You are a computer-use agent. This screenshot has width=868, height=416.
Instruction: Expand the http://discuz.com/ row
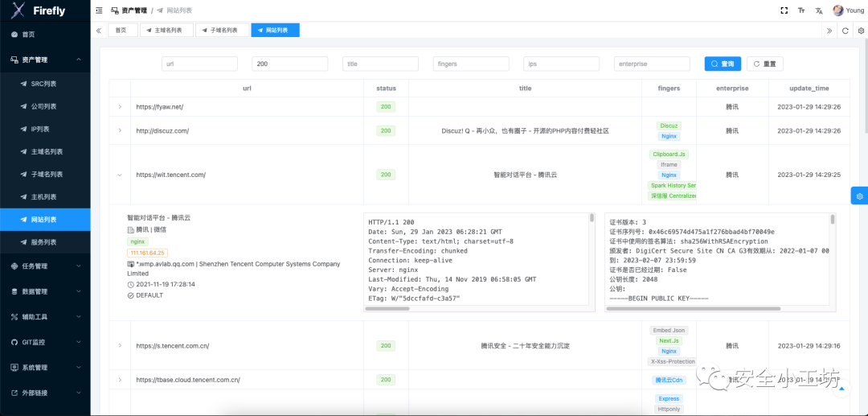[x=120, y=130]
